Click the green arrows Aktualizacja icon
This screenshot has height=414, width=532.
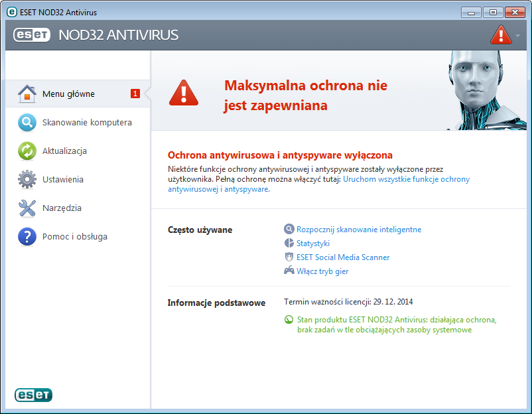pyautogui.click(x=27, y=151)
